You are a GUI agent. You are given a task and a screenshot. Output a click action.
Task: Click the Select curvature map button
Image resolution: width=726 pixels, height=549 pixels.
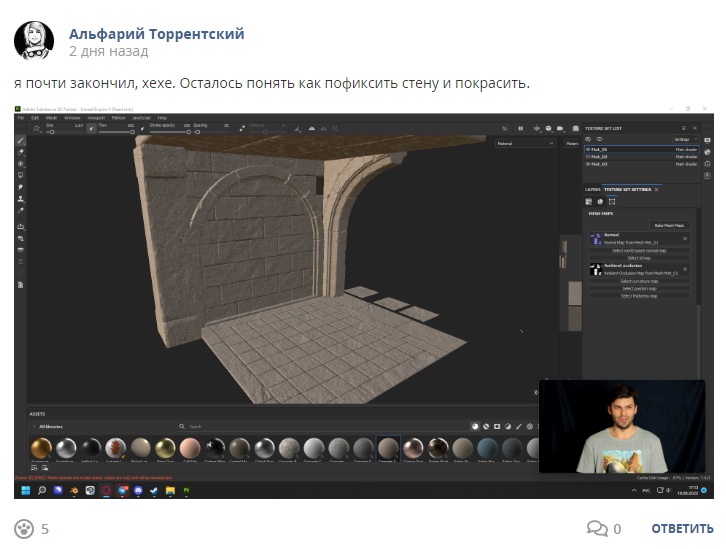click(639, 281)
